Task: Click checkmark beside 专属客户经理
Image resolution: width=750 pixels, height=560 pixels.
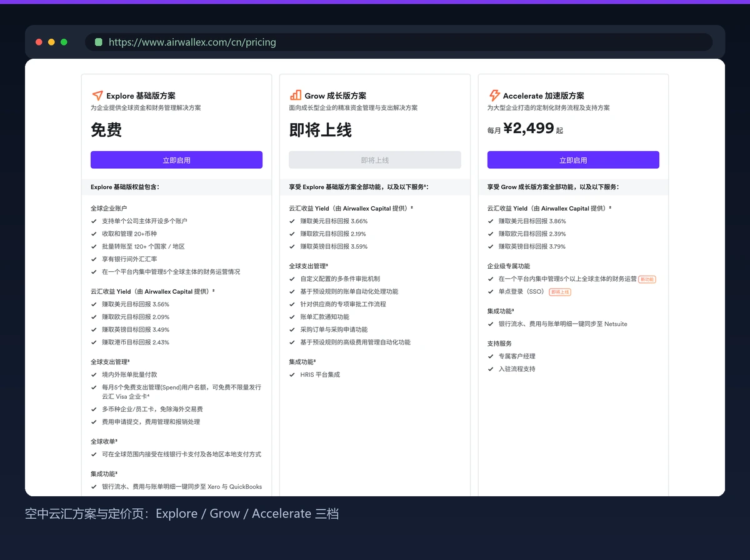Action: coord(491,356)
